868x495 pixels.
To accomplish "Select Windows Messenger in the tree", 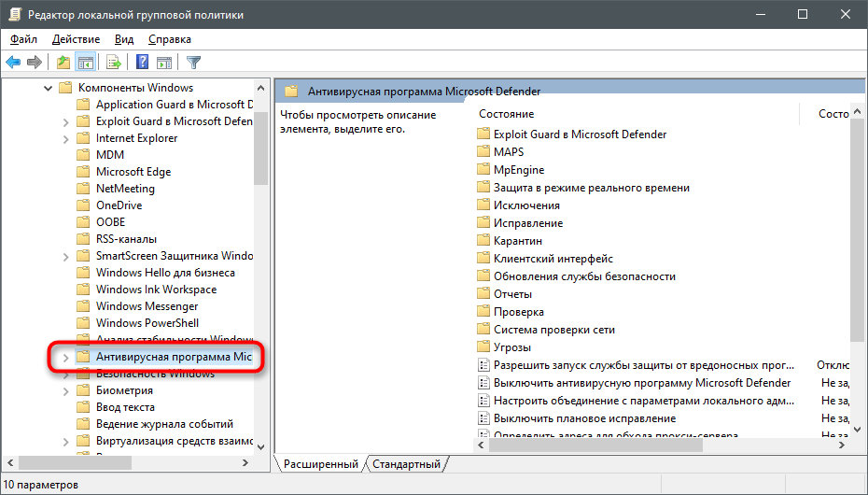I will pos(138,306).
